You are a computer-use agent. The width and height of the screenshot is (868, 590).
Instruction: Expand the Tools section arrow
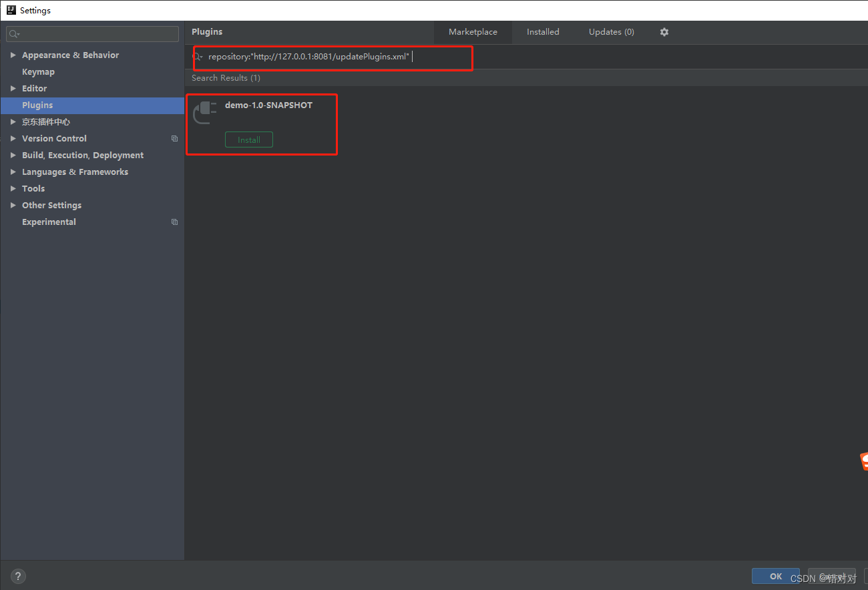[13, 189]
